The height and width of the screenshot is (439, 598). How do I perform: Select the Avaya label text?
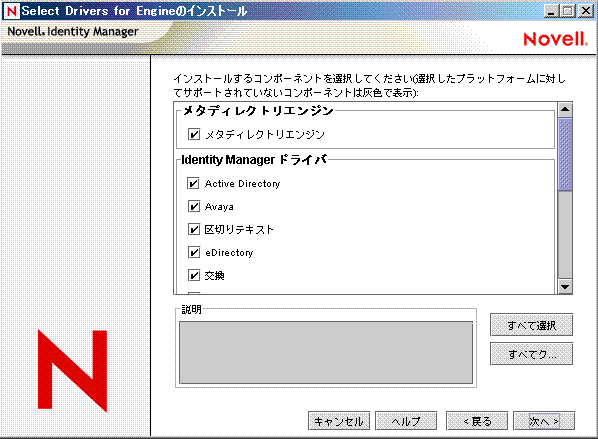(219, 207)
